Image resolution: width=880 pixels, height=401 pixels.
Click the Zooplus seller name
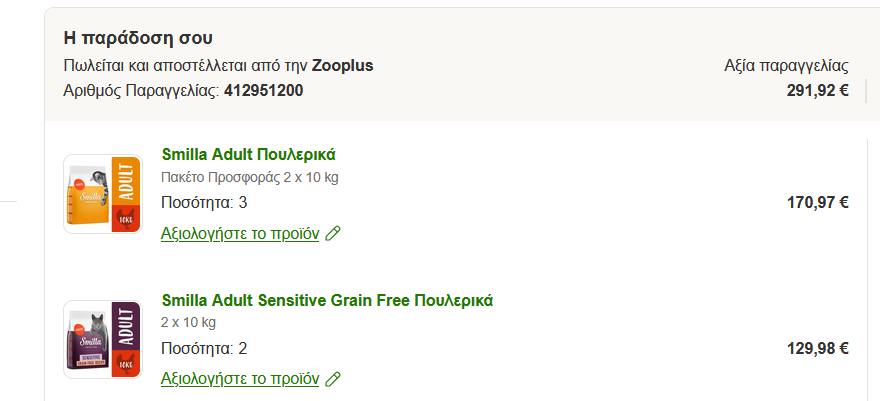coord(342,66)
